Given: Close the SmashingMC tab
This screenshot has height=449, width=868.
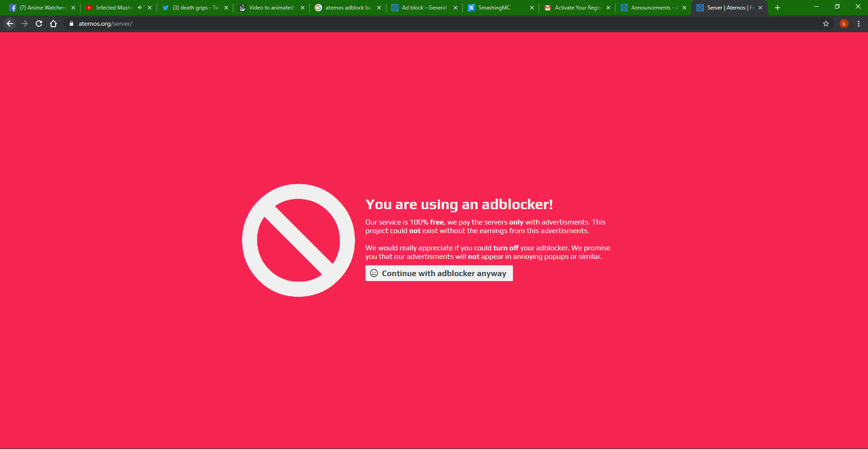Looking at the screenshot, I should [x=532, y=8].
